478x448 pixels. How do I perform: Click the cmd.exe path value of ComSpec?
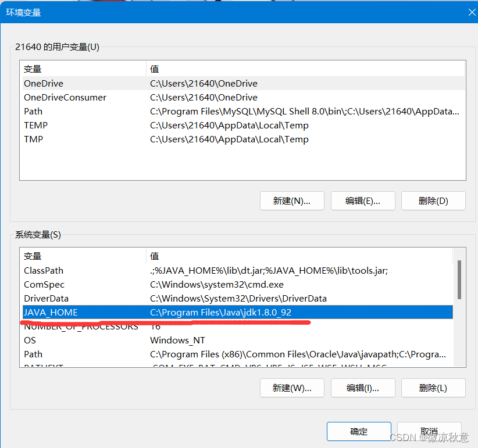(217, 285)
